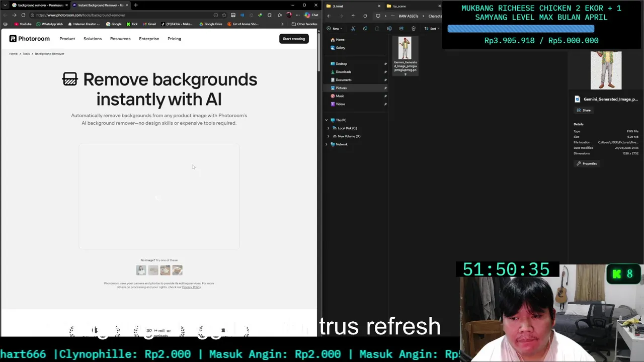Open the browser favorites icon
Viewport: 644px width, 362px height.
[x=279, y=15]
